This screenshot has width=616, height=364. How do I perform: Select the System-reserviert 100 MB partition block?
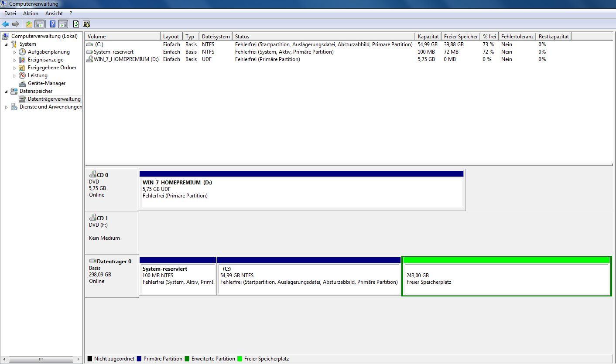[178, 276]
